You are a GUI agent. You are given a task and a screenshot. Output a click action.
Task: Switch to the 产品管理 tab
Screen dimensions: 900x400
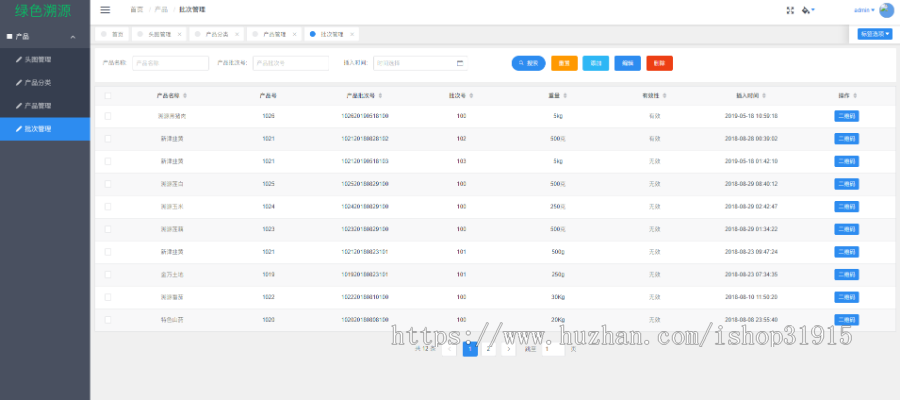click(267, 34)
